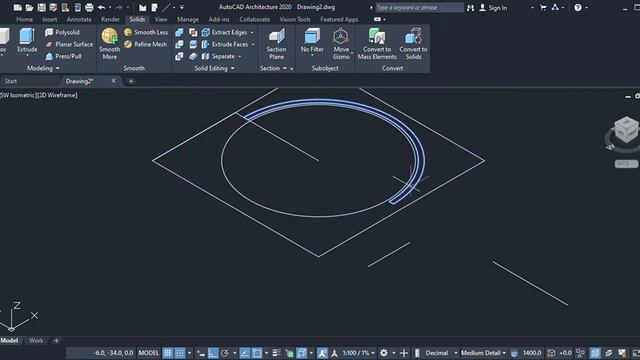Image resolution: width=640 pixels, height=360 pixels.
Task: Click the Convert to Solids tool
Action: coord(413,44)
